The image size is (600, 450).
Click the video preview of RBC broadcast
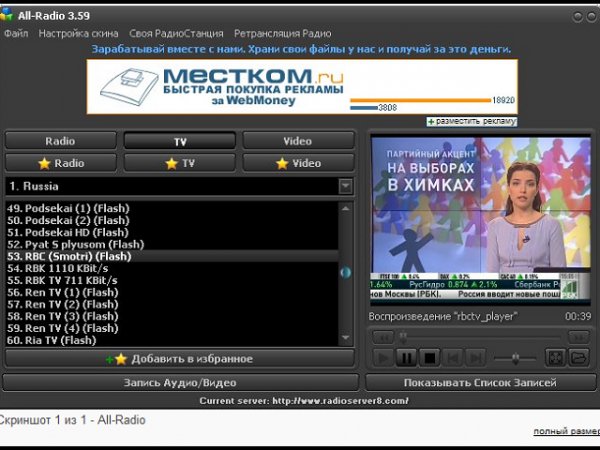pyautogui.click(x=481, y=221)
